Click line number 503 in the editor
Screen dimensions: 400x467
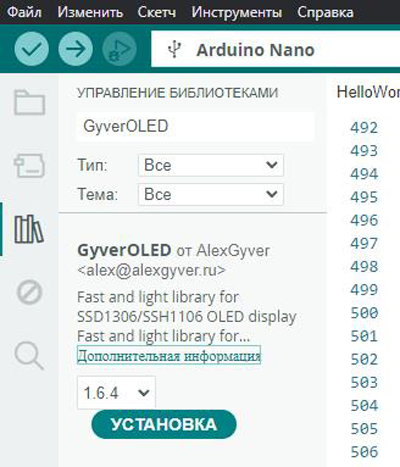(x=364, y=382)
